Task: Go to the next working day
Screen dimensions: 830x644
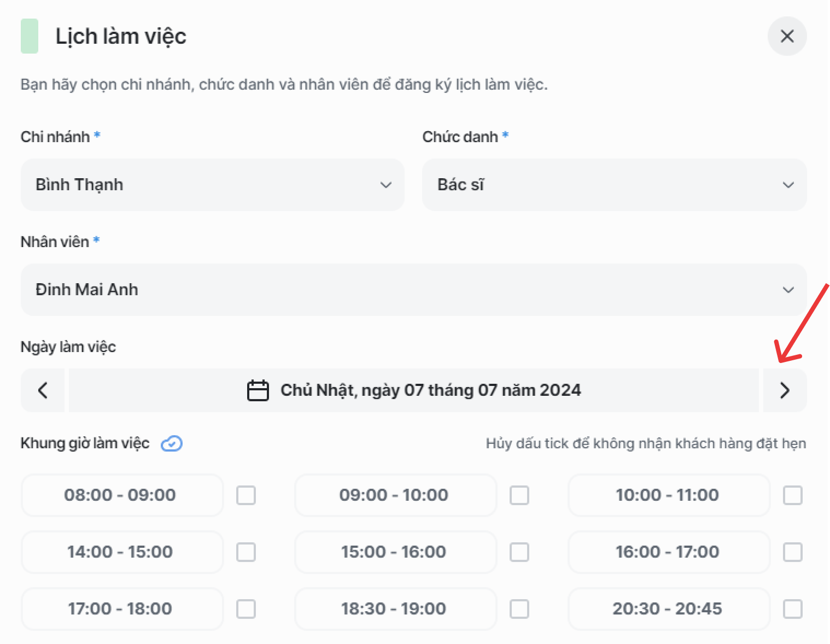Action: [x=785, y=390]
